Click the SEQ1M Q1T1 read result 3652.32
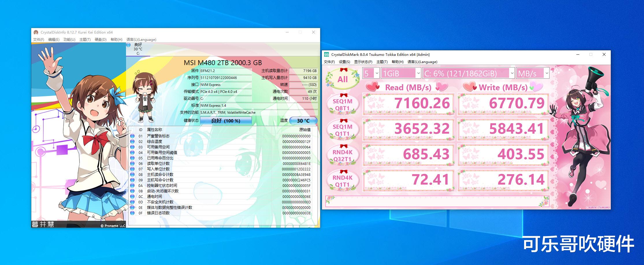This screenshot has height=265, width=644. pyautogui.click(x=408, y=129)
